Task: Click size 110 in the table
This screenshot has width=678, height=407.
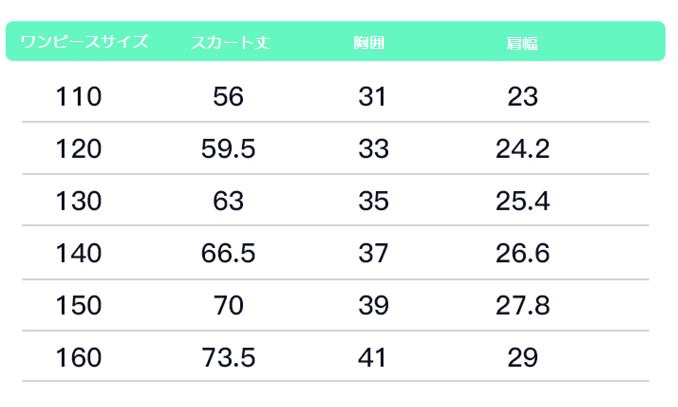Action: (x=79, y=97)
